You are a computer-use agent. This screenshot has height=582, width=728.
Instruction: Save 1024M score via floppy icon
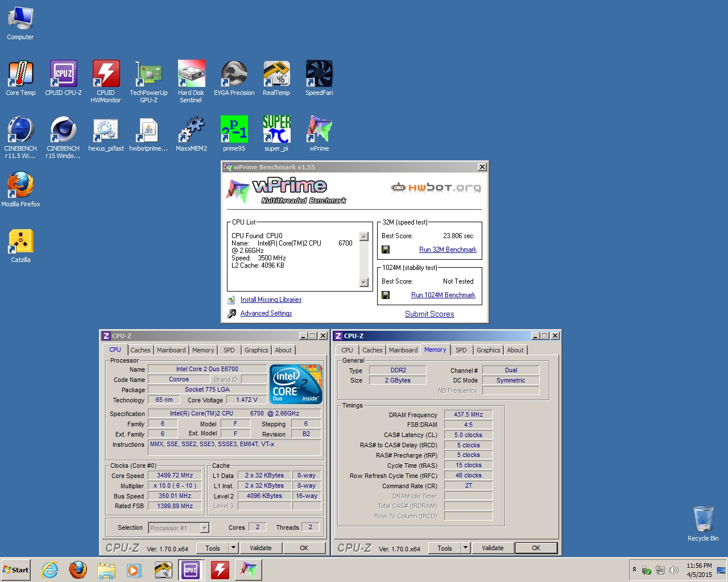pos(386,295)
